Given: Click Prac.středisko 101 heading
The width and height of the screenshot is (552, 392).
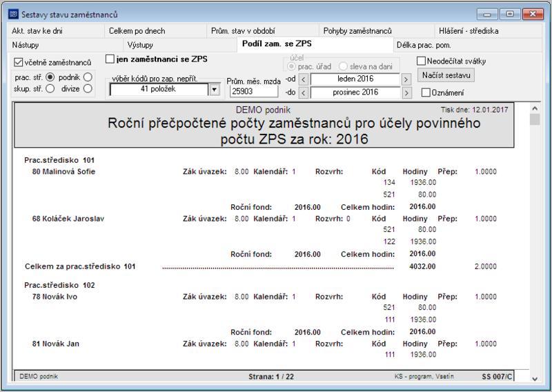Looking at the screenshot, I should coord(59,160).
